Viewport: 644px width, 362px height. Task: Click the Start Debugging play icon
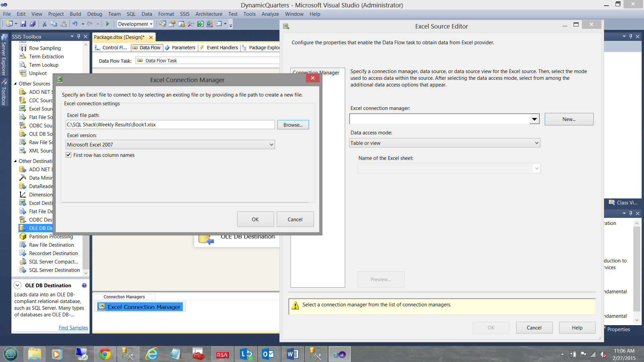click(108, 24)
